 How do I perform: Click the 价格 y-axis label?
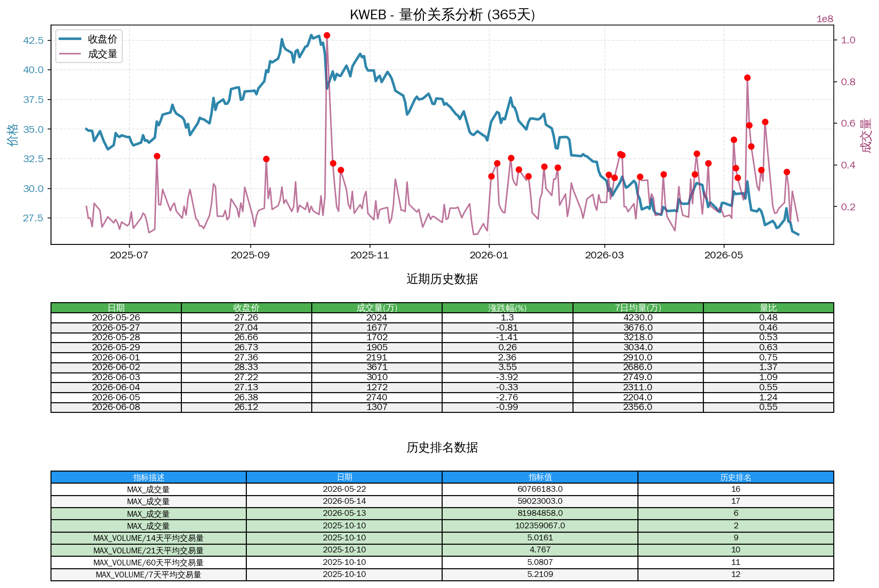coord(13,135)
